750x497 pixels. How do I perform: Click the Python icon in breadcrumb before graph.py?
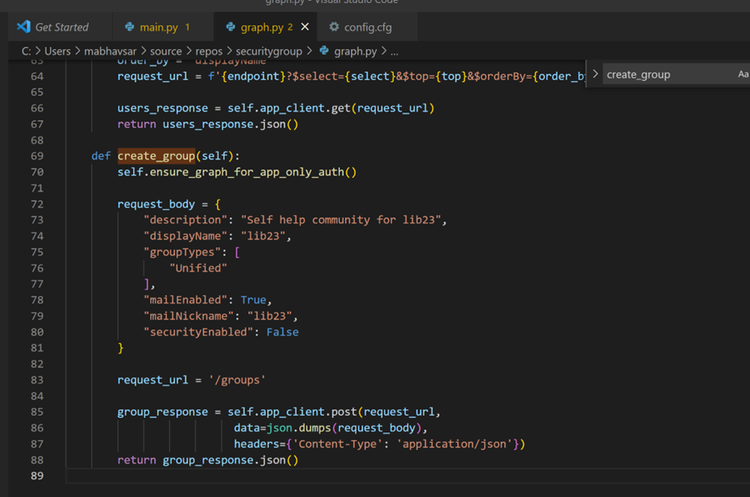click(x=323, y=51)
